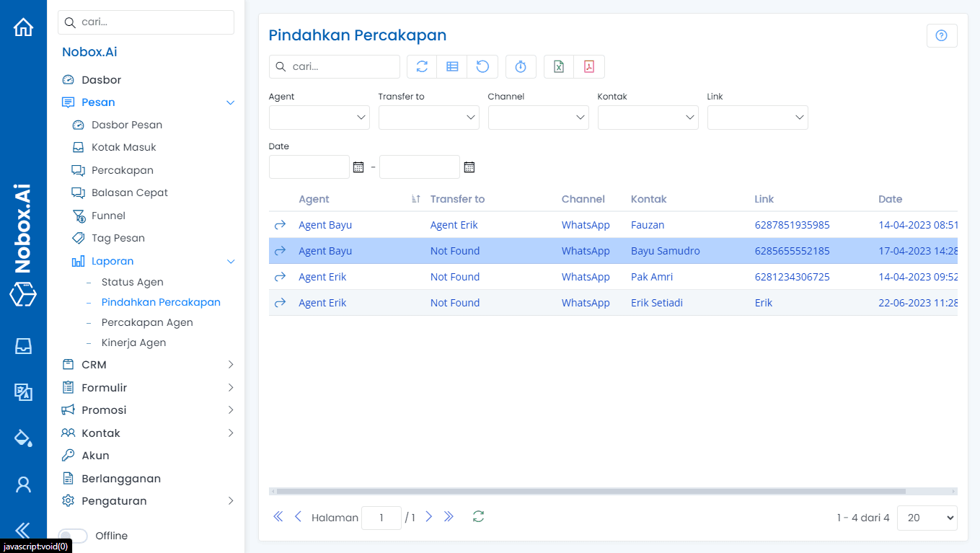Open the Agent filter dropdown
980x553 pixels.
(319, 117)
